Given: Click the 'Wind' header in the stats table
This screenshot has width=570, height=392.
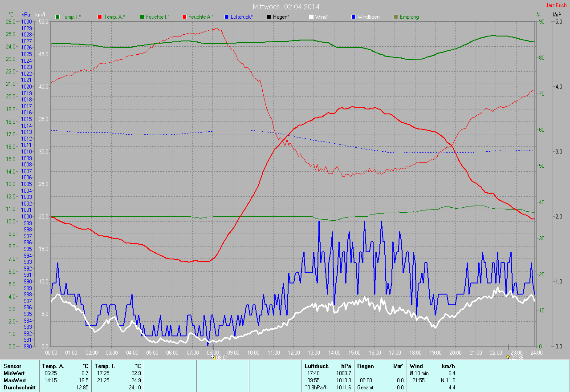Looking at the screenshot, I should point(416,366).
